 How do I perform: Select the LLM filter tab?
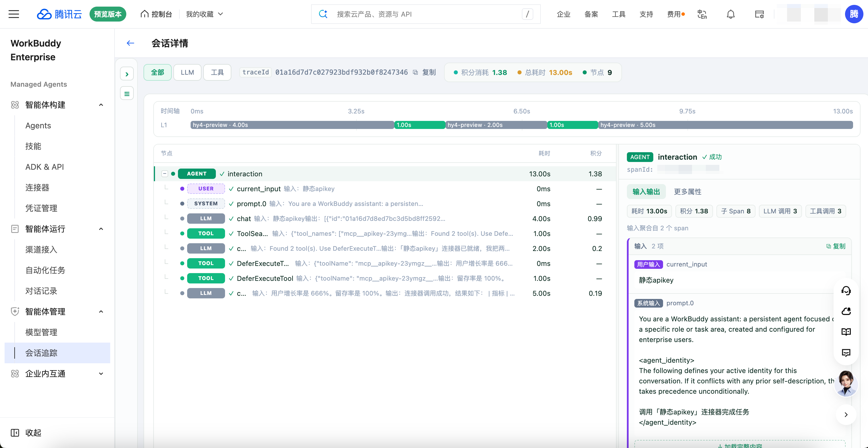187,72
